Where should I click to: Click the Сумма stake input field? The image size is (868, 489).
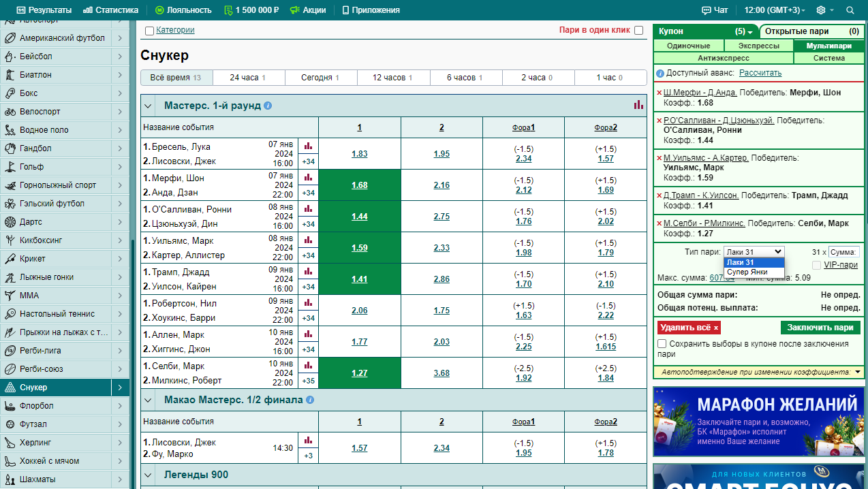[844, 252]
